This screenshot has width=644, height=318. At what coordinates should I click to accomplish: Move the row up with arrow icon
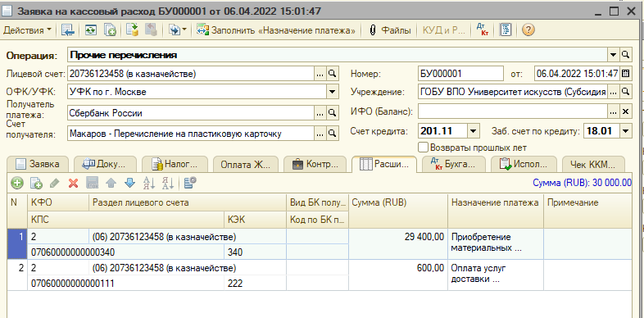pyautogui.click(x=111, y=184)
